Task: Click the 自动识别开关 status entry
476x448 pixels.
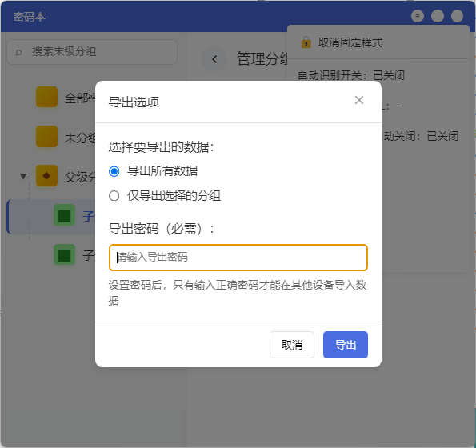Action: [351, 75]
